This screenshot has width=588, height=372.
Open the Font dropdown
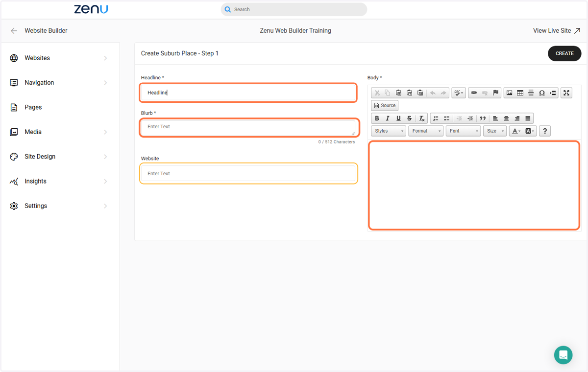[463, 131]
